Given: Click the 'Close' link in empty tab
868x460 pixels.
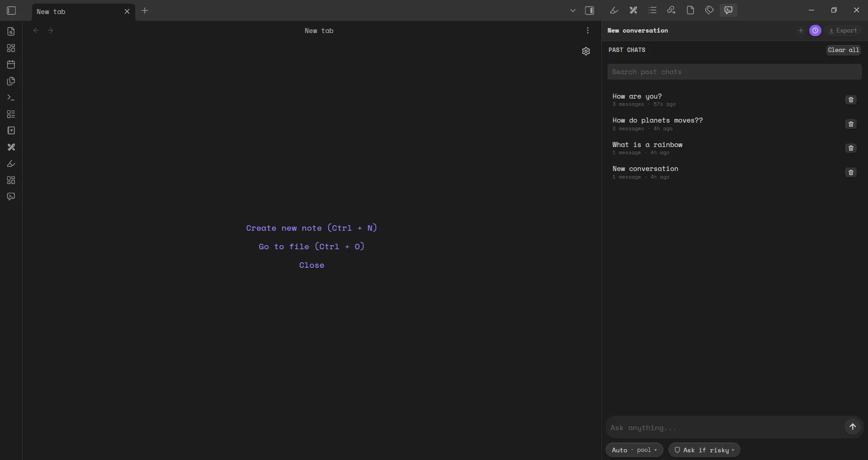Looking at the screenshot, I should pos(311,265).
